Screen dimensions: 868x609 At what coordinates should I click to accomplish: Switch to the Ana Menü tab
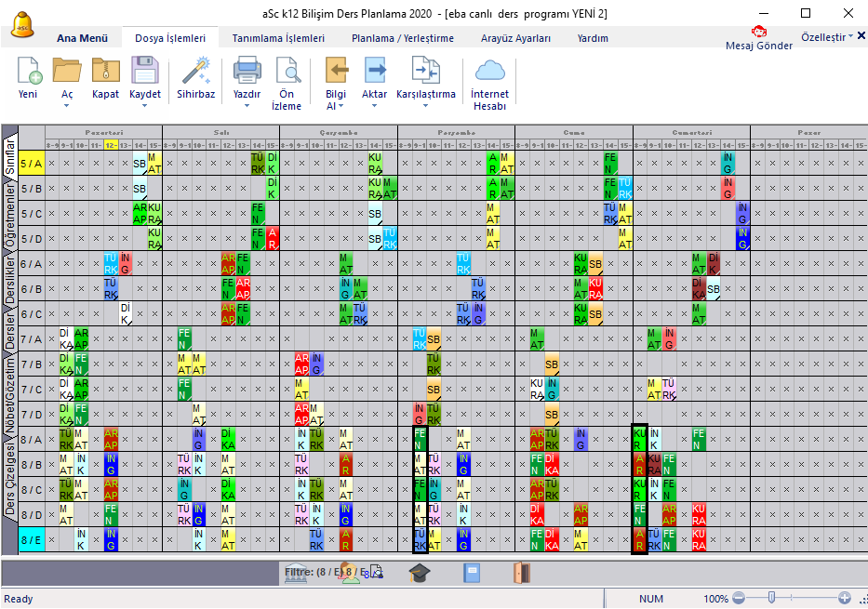[83, 38]
